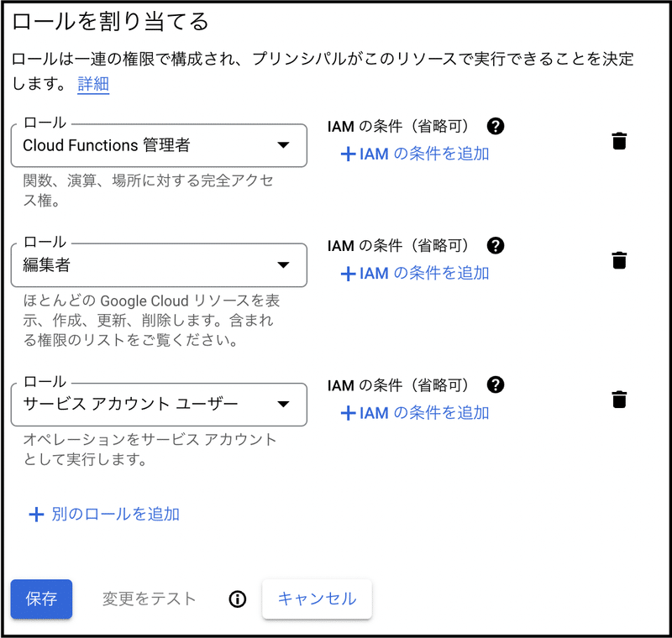Open IAM condition help for 編集者 role
Image resolution: width=672 pixels, height=638 pixels.
[496, 245]
